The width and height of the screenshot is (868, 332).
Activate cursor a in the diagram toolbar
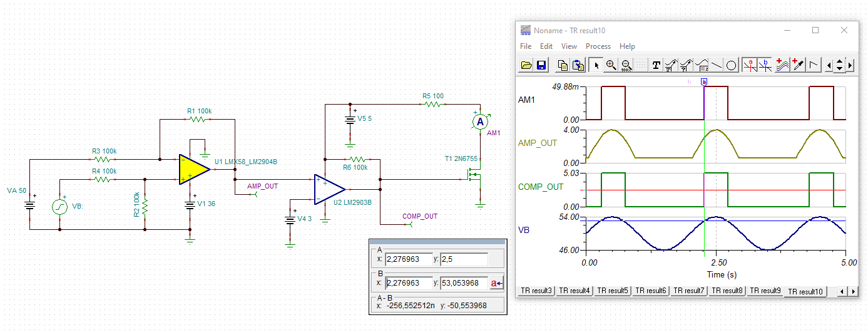(749, 65)
